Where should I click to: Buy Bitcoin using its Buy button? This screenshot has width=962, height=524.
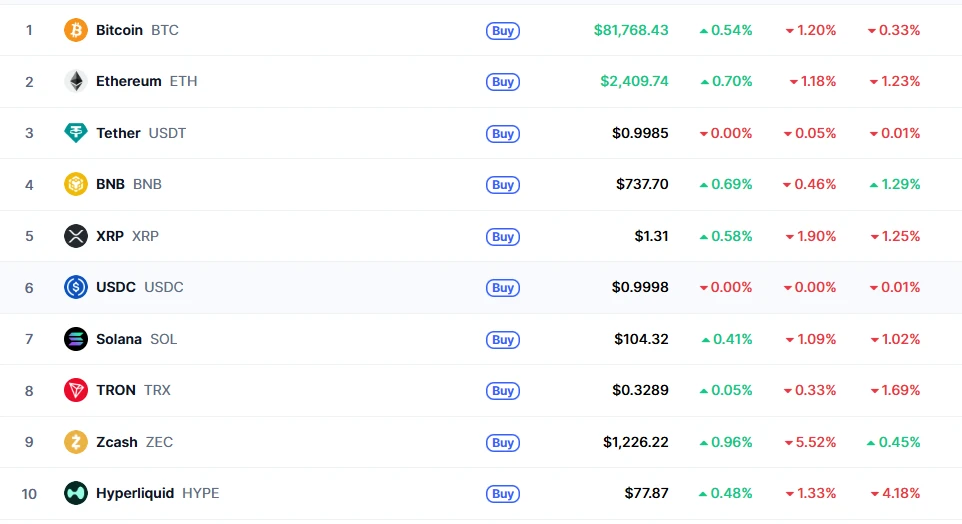coord(503,31)
